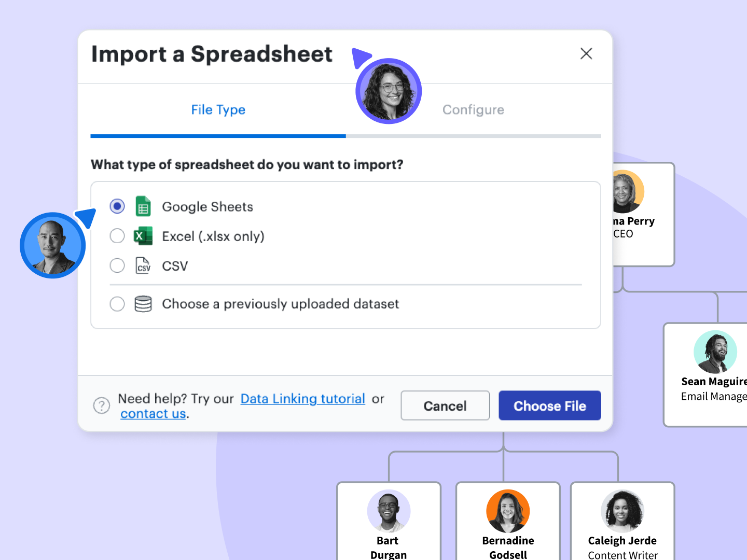
Task: Switch to the Configure tab
Action: [x=473, y=110]
